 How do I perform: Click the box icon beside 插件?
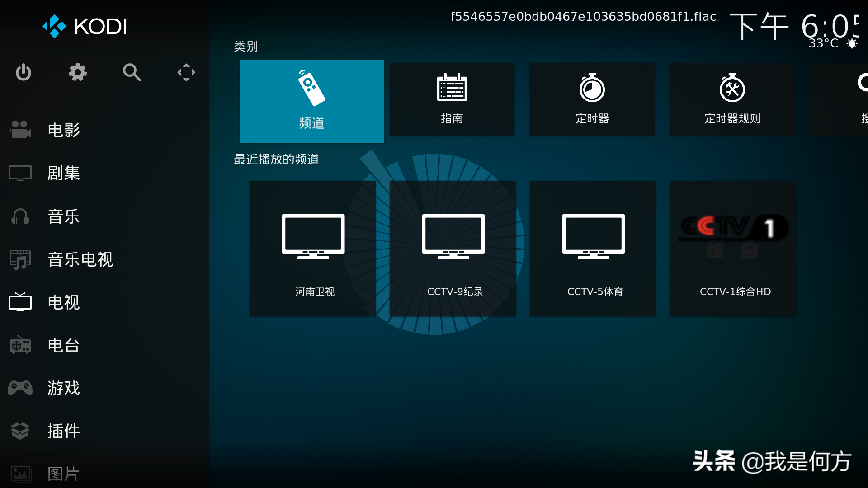[x=20, y=431]
